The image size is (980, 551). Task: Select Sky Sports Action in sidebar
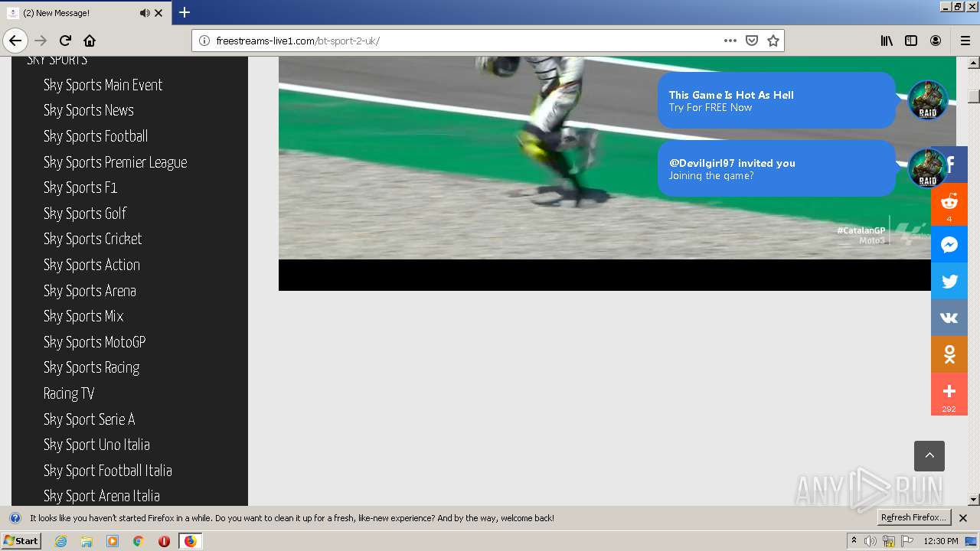92,265
